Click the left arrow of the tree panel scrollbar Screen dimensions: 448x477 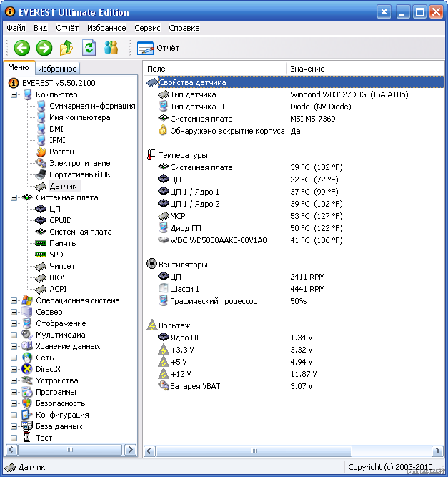(12, 450)
